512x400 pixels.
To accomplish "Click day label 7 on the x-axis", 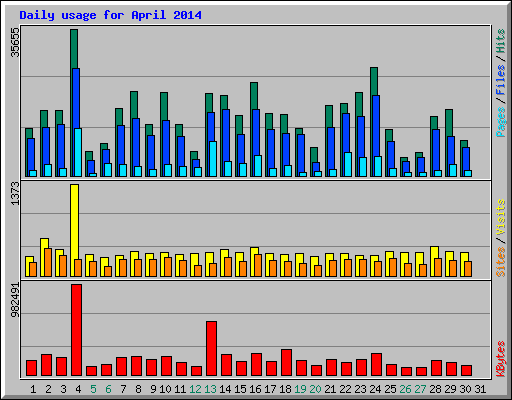I will 123,389.
